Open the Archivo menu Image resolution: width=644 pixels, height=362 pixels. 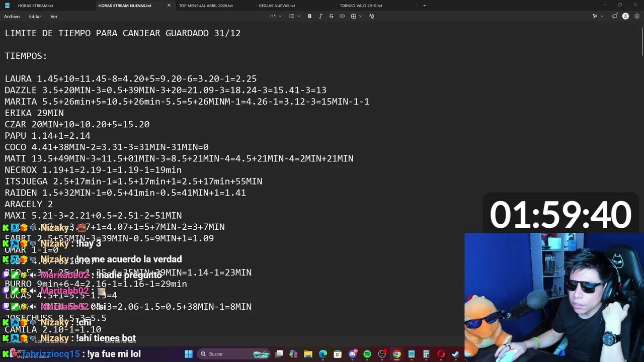[12, 17]
